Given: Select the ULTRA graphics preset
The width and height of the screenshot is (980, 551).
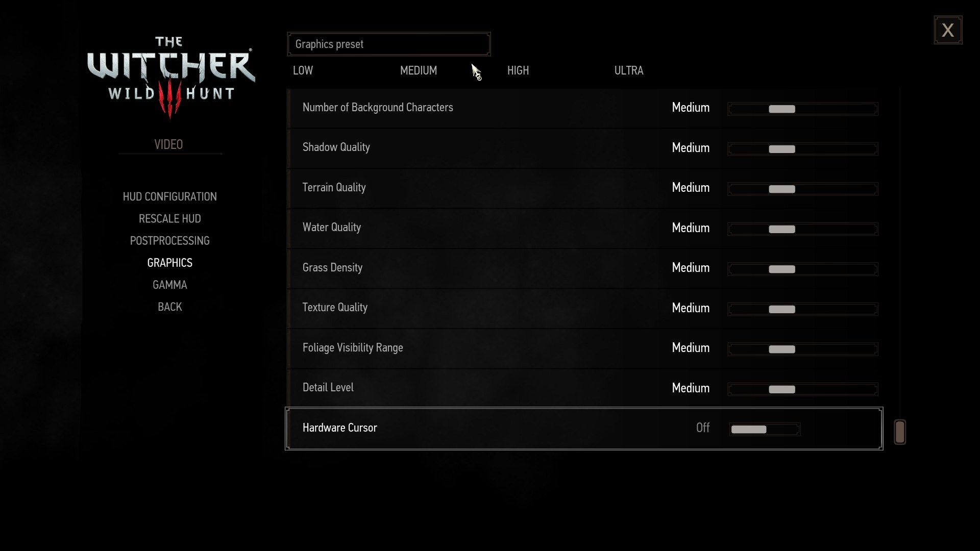Looking at the screenshot, I should [629, 70].
